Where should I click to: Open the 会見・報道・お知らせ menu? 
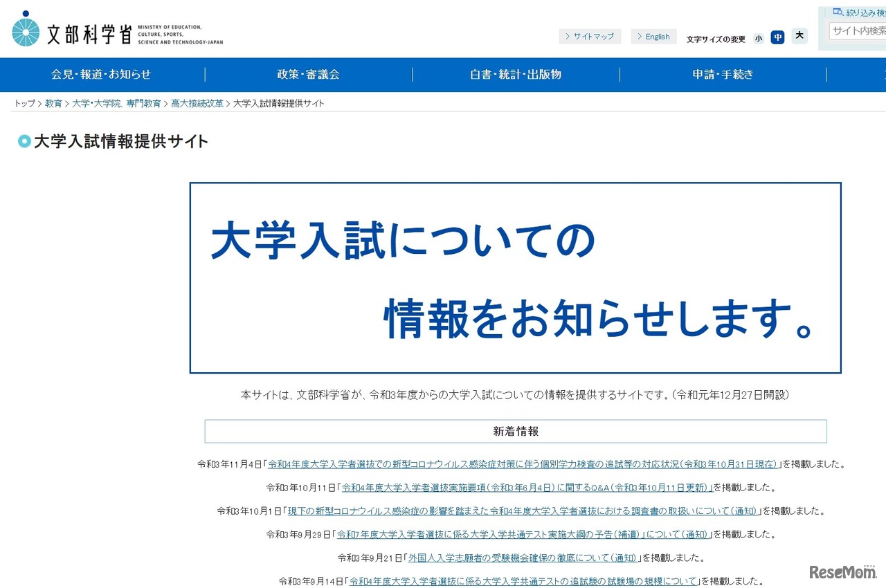point(101,75)
